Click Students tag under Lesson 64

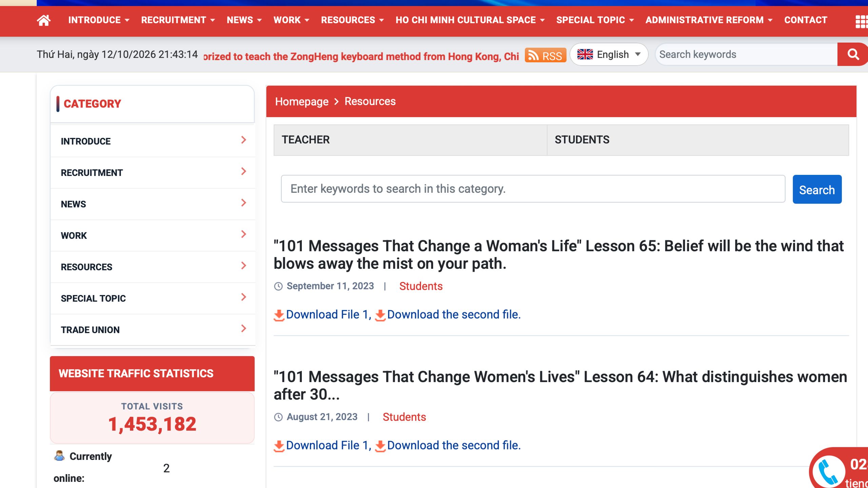pos(404,417)
